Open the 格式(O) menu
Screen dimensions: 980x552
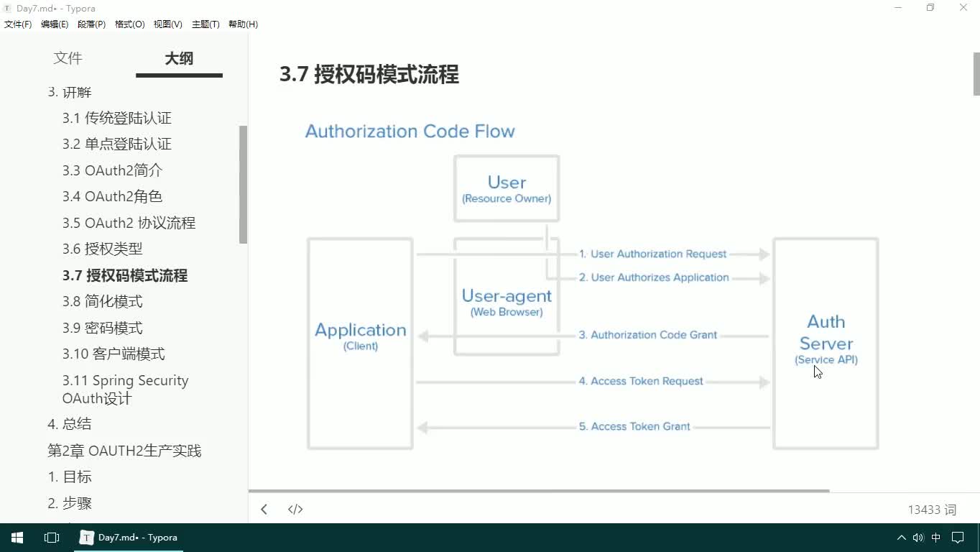coord(130,24)
